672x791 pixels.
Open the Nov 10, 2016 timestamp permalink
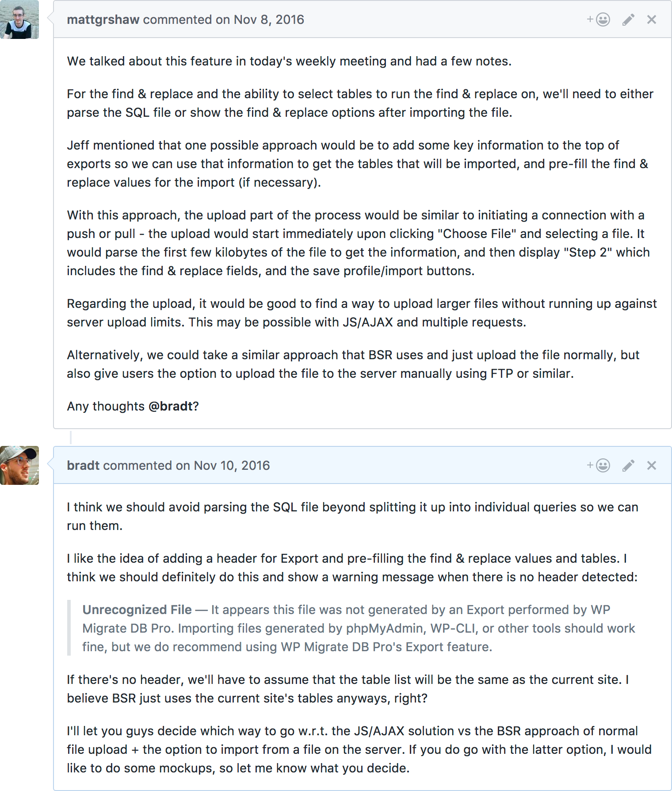[232, 466]
